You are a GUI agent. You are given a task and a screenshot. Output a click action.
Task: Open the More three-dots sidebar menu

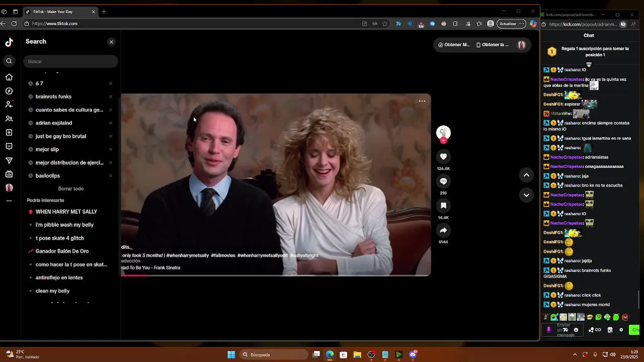[x=9, y=201]
